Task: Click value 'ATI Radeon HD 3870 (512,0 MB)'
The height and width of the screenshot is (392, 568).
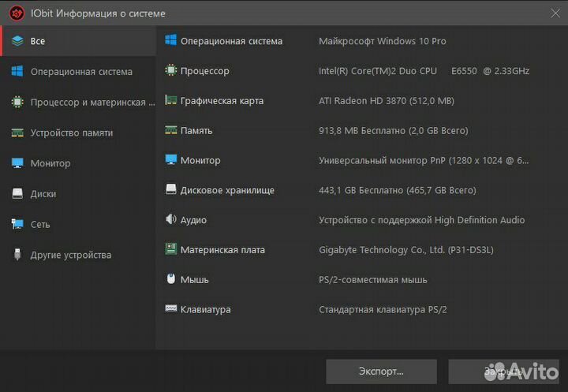Action: pos(386,101)
